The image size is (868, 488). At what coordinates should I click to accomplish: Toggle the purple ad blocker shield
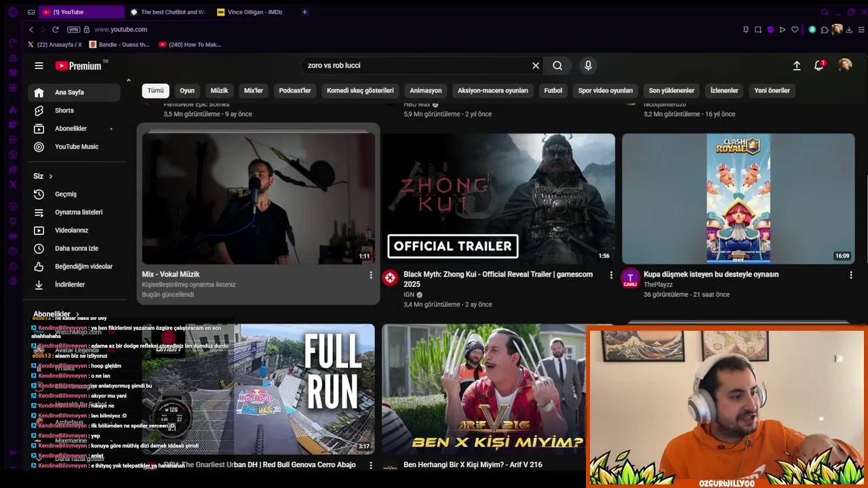770,30
